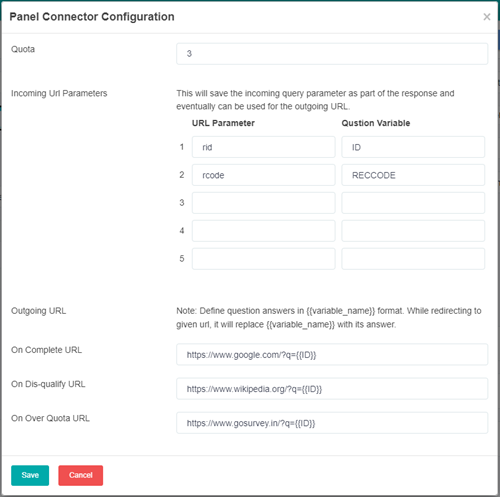Select the row 5 question variable field
This screenshot has width=500, height=497.
[413, 259]
